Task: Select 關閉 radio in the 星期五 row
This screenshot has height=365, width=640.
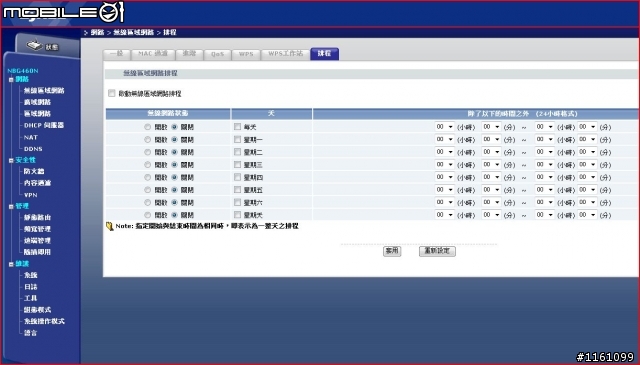Action: pyautogui.click(x=174, y=190)
